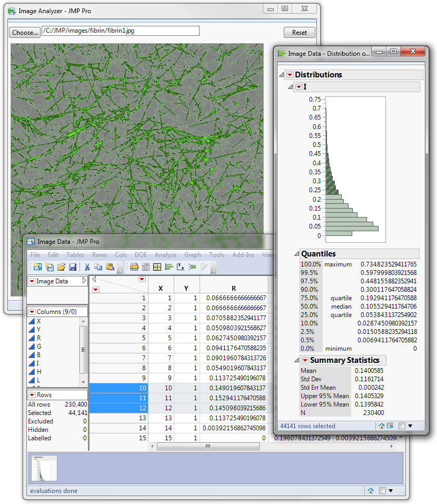This screenshot has width=437, height=504.
Task: Click the image file path field
Action: 121,31
